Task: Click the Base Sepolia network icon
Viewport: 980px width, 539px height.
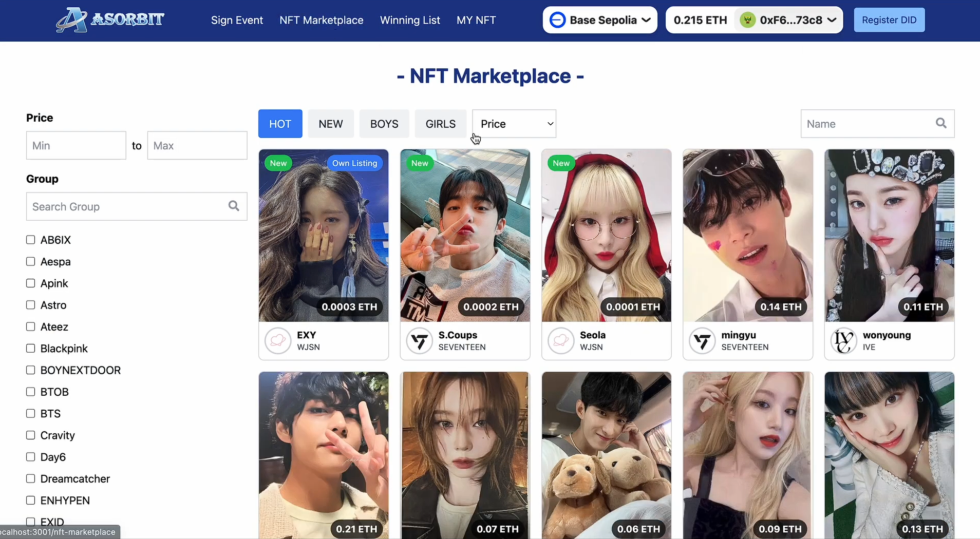Action: [x=557, y=20]
